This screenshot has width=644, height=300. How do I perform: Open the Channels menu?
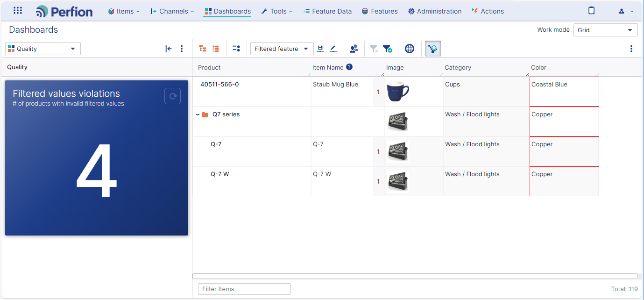tap(172, 11)
